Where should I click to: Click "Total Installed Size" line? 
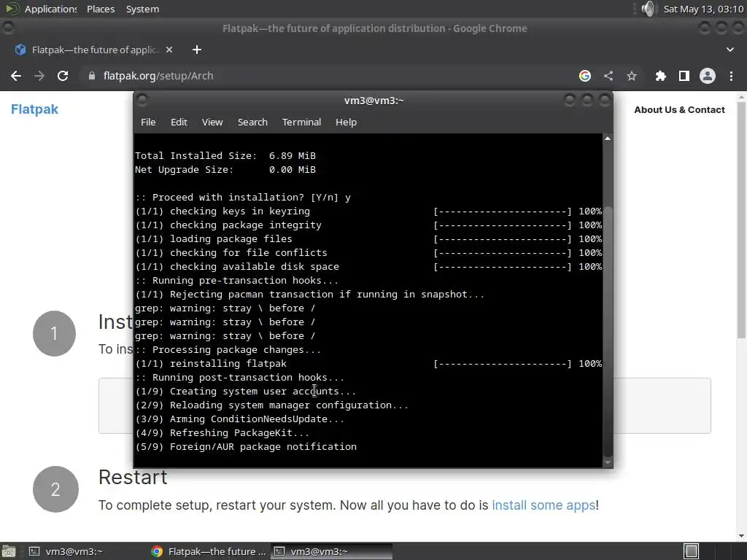tap(225, 156)
